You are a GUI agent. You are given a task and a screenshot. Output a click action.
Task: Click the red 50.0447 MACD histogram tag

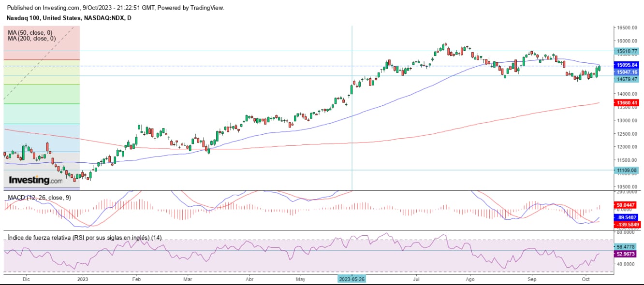click(626, 205)
